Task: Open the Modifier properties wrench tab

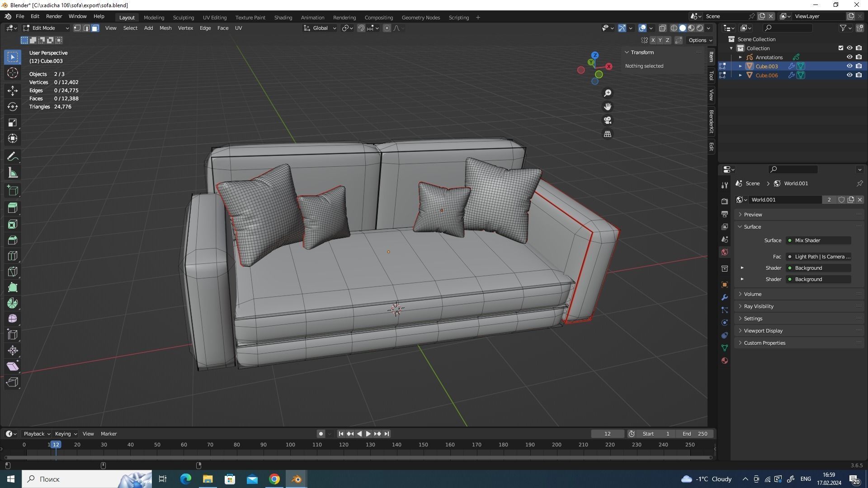Action: tap(725, 297)
